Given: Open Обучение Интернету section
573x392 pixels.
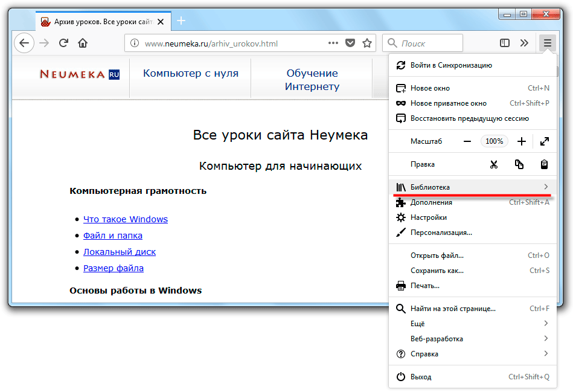Looking at the screenshot, I should click(x=312, y=80).
